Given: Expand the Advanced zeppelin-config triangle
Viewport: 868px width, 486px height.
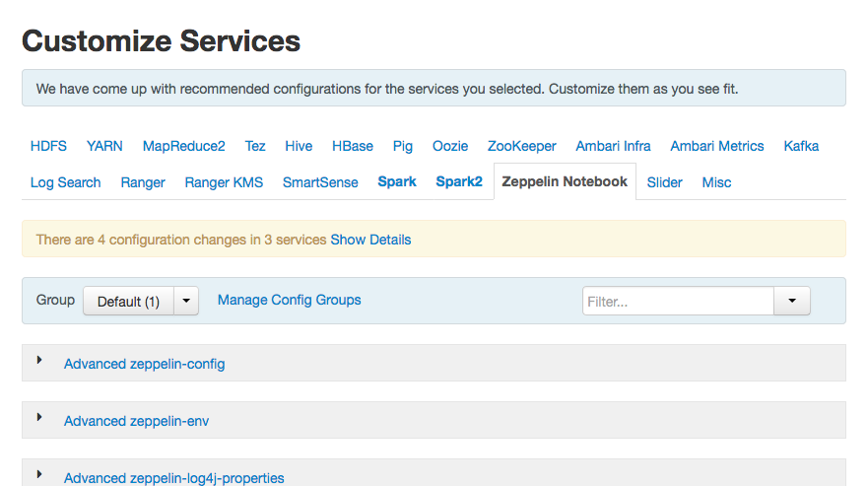Looking at the screenshot, I should [x=40, y=361].
